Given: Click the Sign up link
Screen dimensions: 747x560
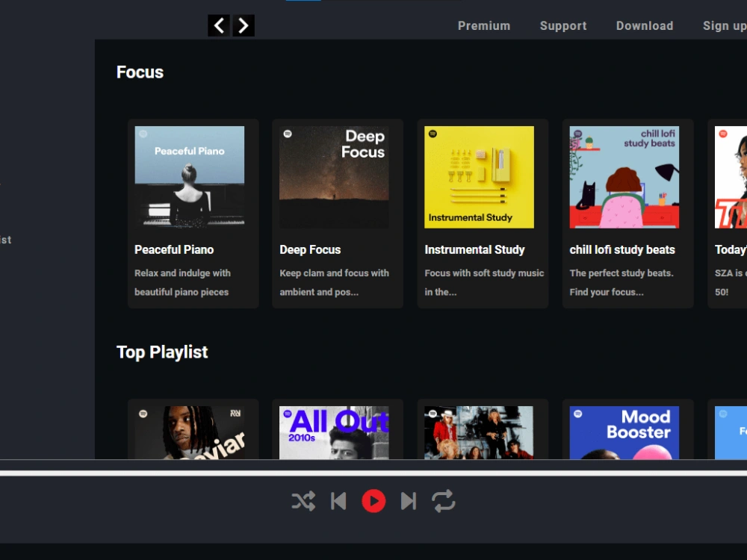Looking at the screenshot, I should [725, 25].
